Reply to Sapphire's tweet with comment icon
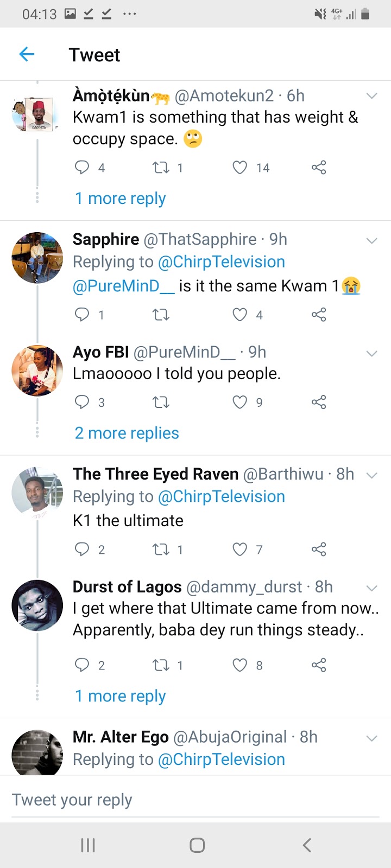 [x=82, y=315]
